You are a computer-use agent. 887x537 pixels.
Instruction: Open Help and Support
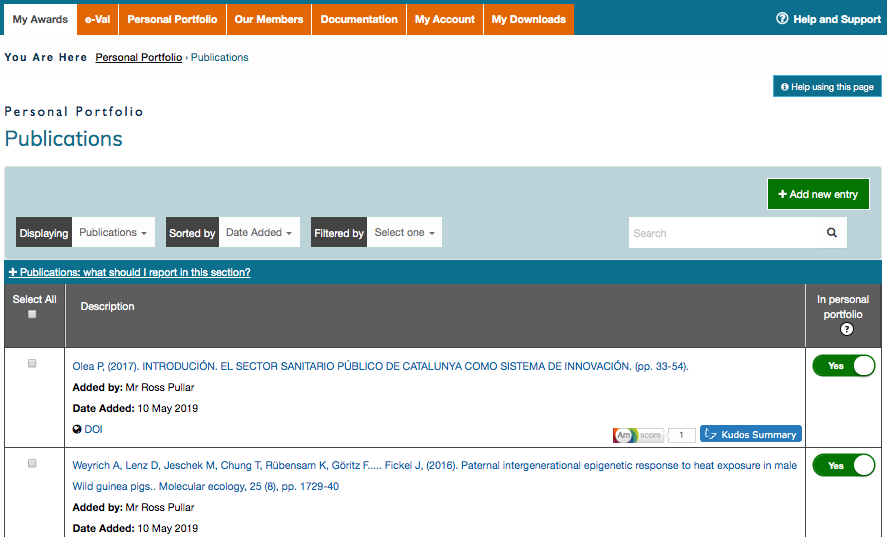(x=828, y=19)
